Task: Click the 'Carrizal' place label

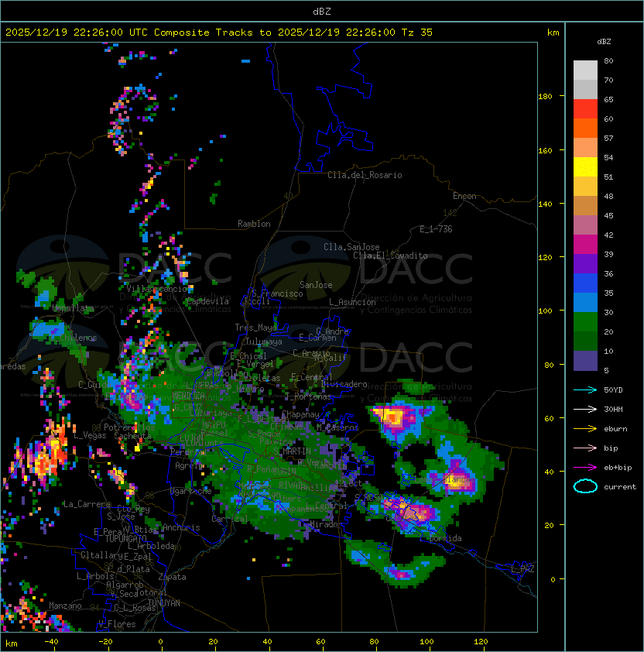Action: (230, 519)
